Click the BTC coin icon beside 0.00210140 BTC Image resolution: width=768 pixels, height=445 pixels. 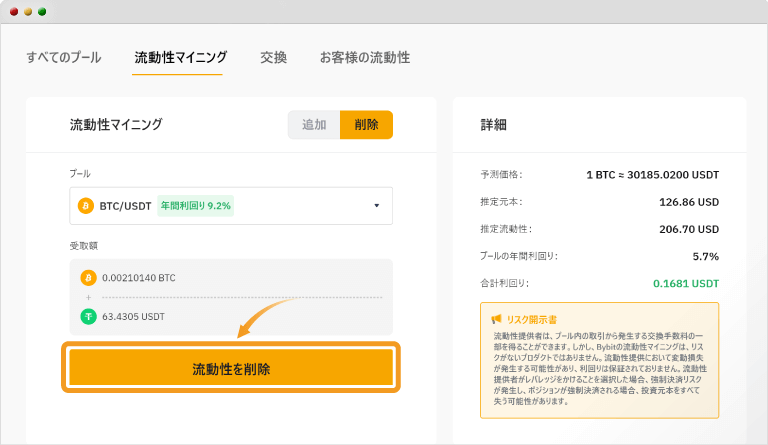[x=88, y=278]
